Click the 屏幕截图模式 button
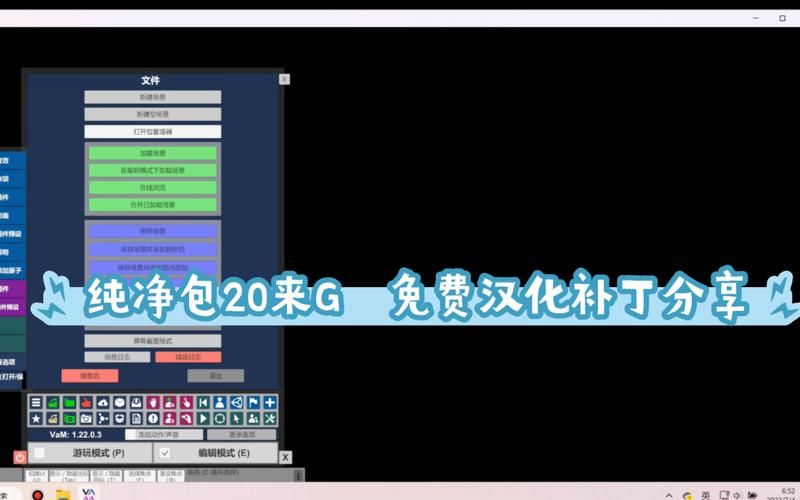Viewport: 800px width, 500px height. [153, 341]
